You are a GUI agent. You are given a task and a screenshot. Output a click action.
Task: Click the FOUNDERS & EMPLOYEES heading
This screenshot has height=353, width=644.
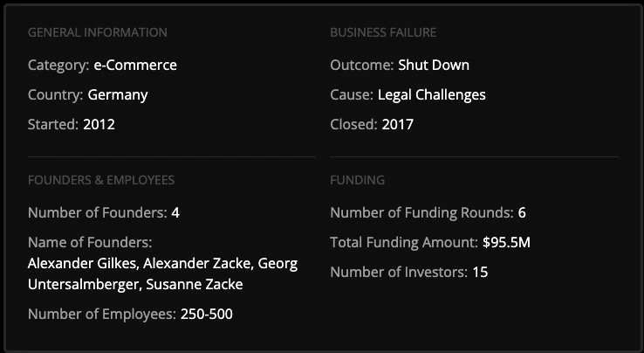pyautogui.click(x=101, y=180)
